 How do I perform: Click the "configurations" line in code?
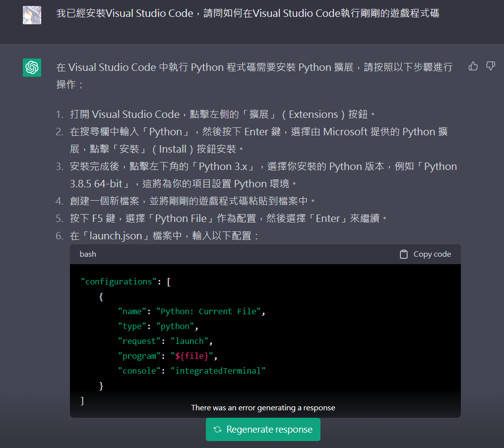126,281
